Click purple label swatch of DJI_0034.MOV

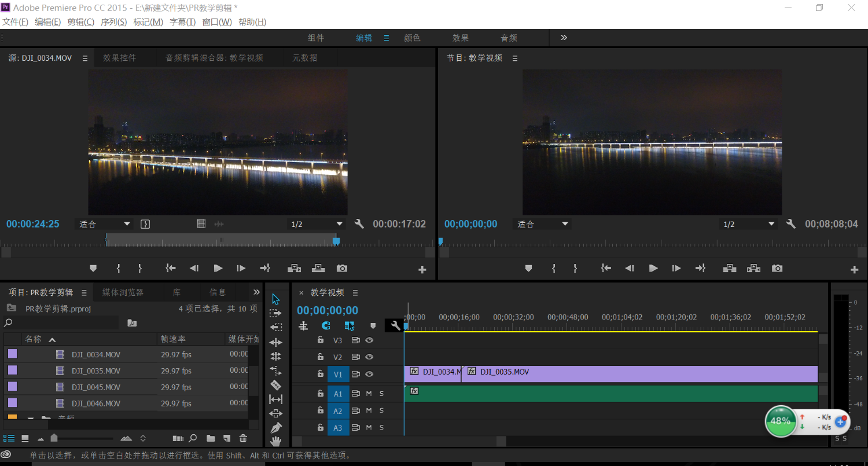click(12, 354)
